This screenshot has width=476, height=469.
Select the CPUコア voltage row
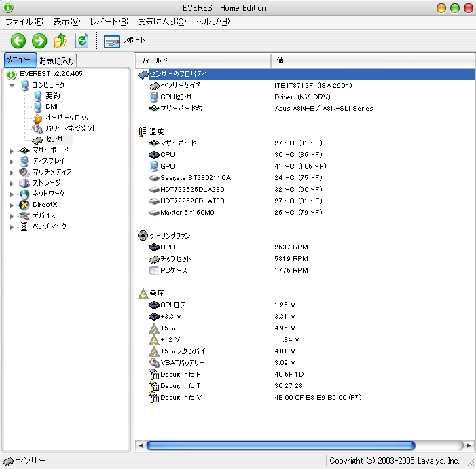(x=306, y=305)
